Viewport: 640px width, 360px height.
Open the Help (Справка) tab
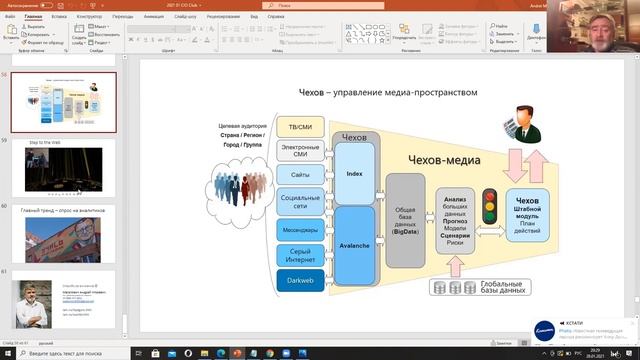coord(276,17)
